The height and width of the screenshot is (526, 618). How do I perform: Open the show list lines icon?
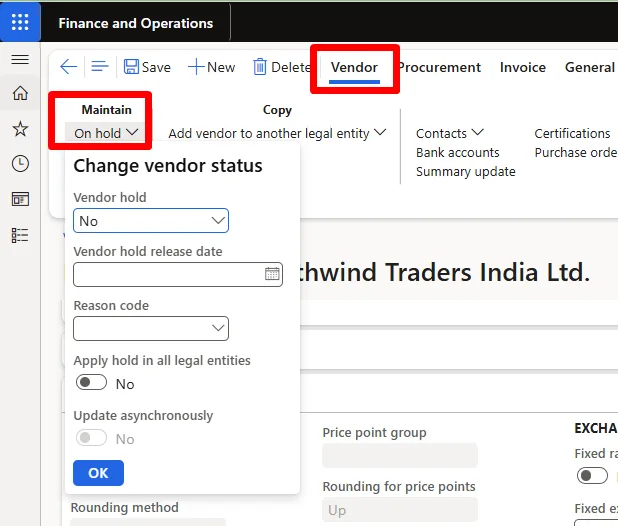pyautogui.click(x=100, y=67)
